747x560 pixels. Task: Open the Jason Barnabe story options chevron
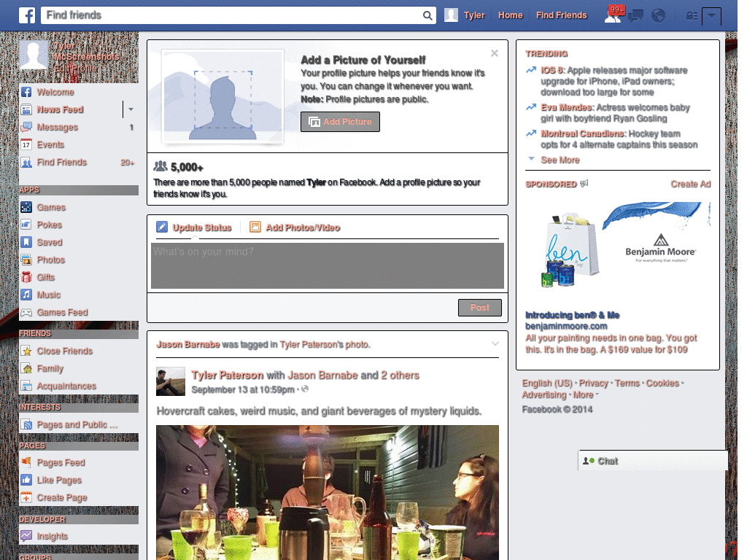tap(495, 343)
